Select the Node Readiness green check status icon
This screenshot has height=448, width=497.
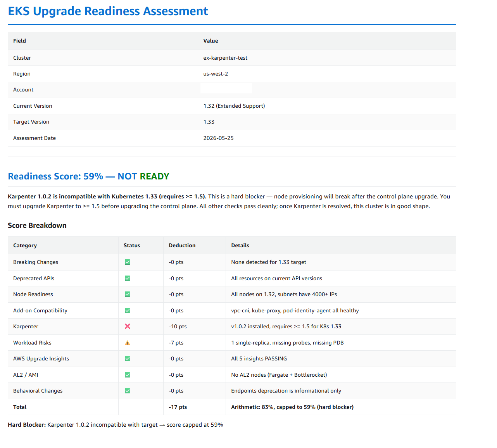(128, 295)
